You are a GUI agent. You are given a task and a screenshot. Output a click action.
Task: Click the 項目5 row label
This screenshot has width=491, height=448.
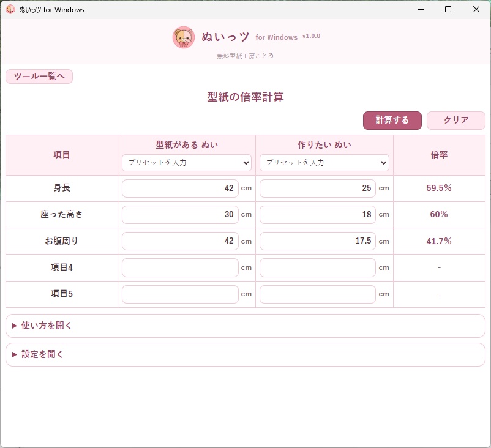pos(62,294)
